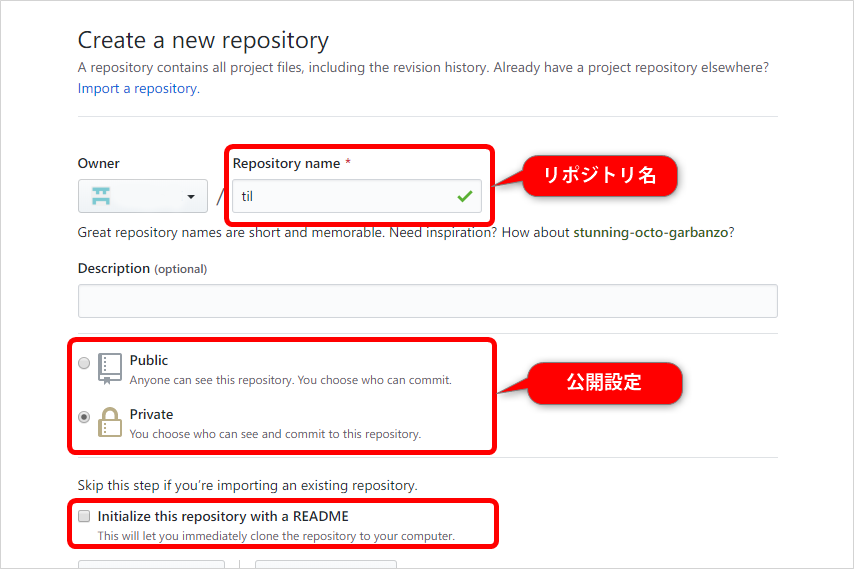Select the Public radio button
Image resolution: width=854 pixels, height=569 pixels.
click(84, 363)
